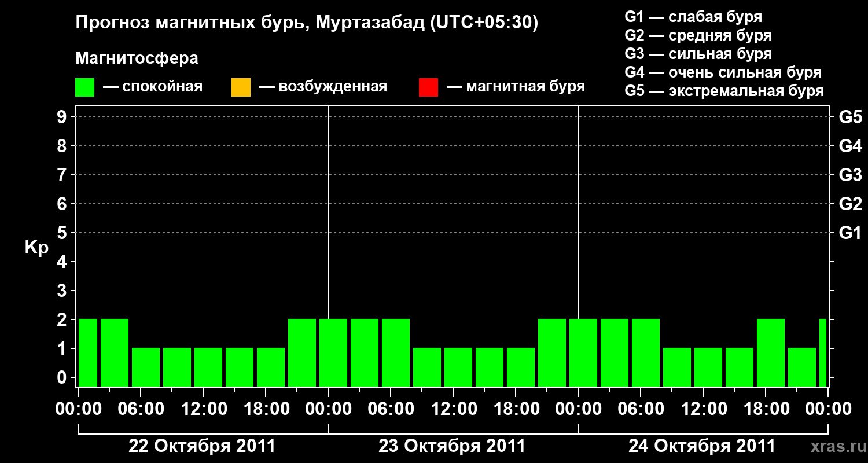Click the green 'спокойная' legend swatch
868x463 pixels.
pos(84,87)
